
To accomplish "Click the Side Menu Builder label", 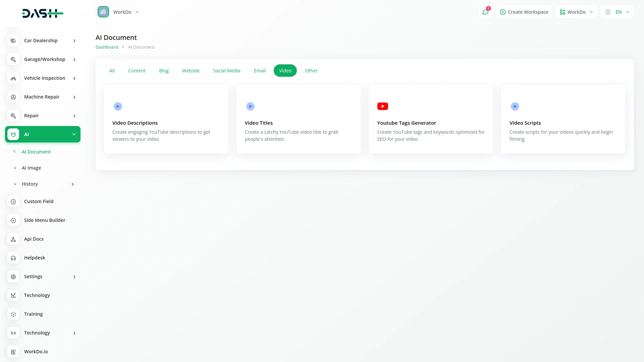I will [45, 220].
